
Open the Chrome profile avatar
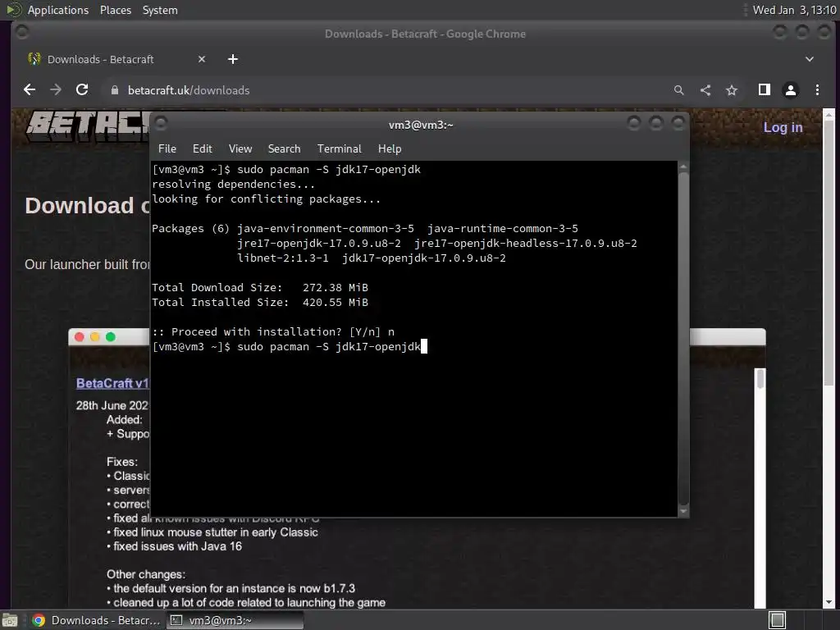[791, 90]
